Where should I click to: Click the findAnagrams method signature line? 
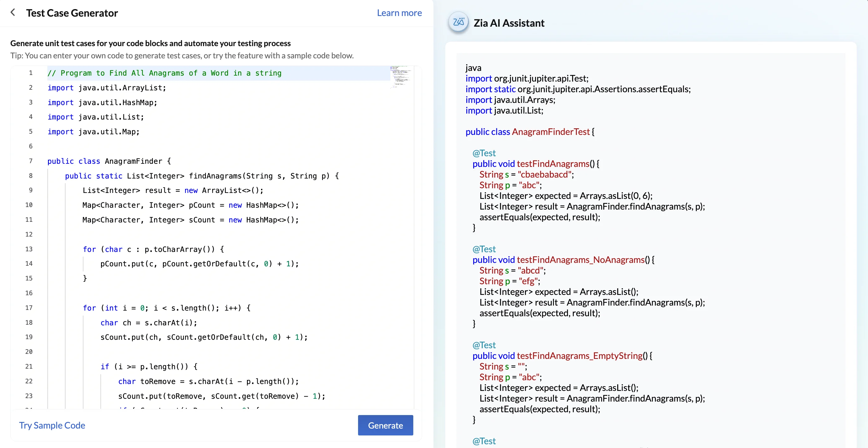pyautogui.click(x=202, y=176)
